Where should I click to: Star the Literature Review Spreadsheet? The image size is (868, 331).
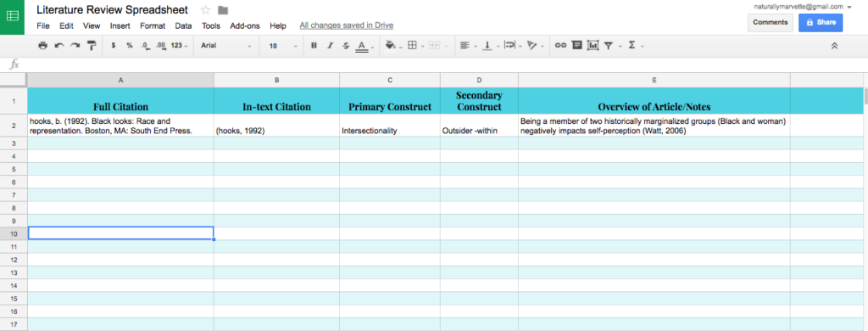(x=205, y=10)
